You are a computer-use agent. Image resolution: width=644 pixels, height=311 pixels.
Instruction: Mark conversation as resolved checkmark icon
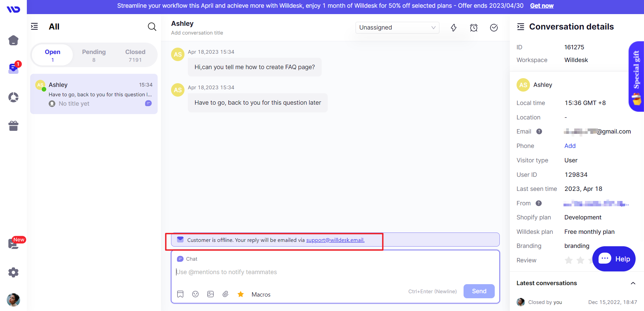coord(494,28)
